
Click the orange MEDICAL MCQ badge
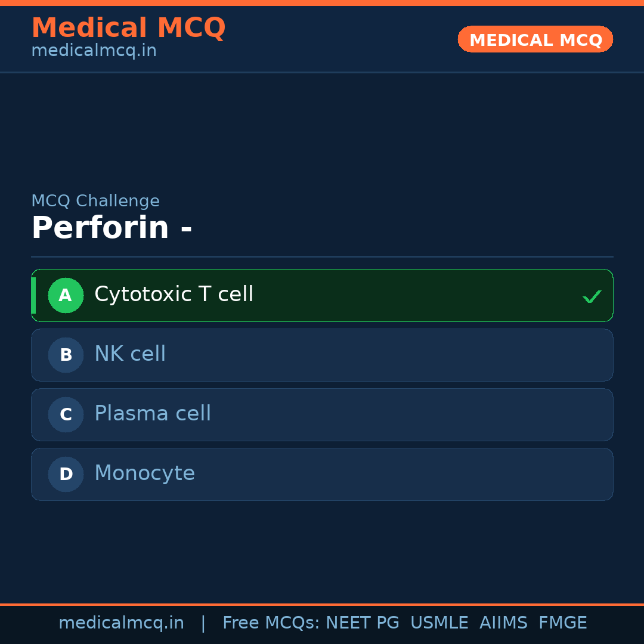coord(535,39)
